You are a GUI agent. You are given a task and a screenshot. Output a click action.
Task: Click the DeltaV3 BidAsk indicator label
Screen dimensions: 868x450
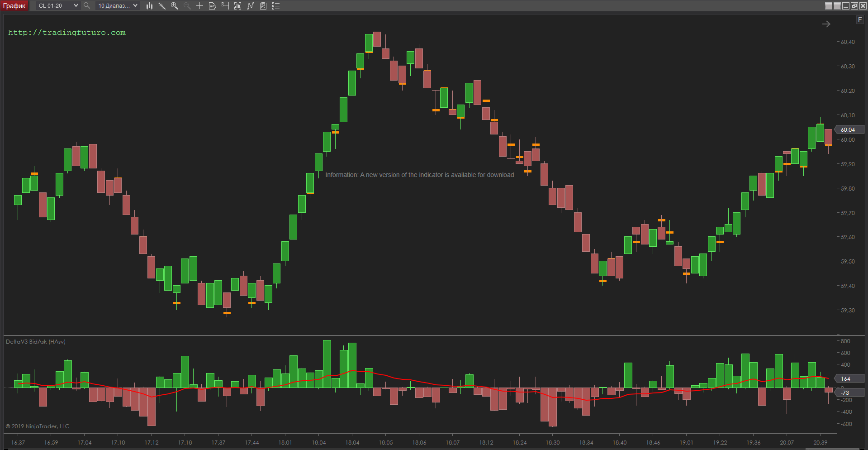(36, 342)
